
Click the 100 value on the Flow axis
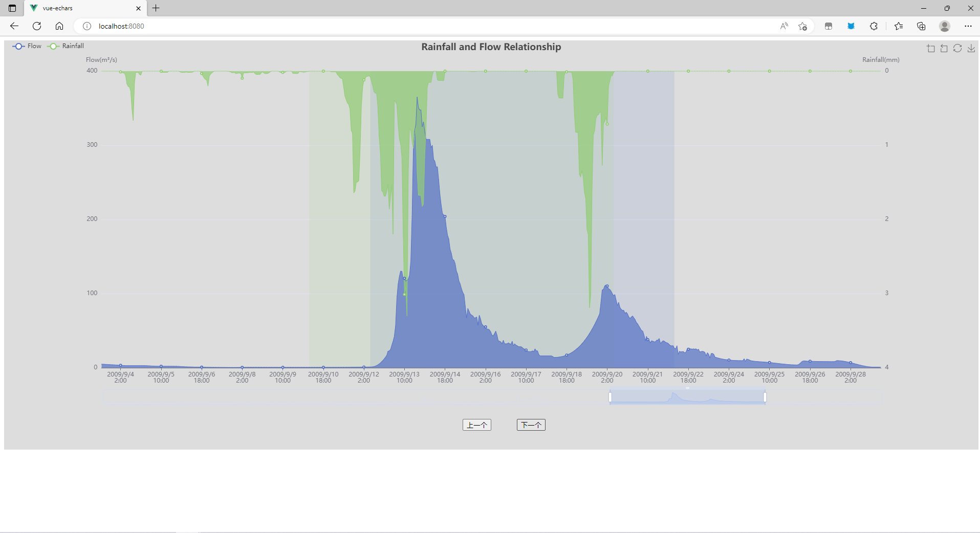[x=92, y=293]
